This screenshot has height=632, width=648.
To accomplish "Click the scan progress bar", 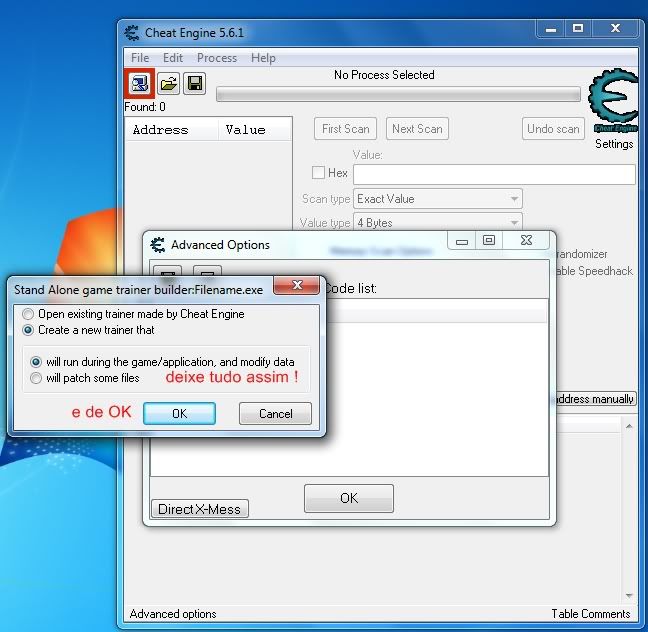I will (398, 95).
